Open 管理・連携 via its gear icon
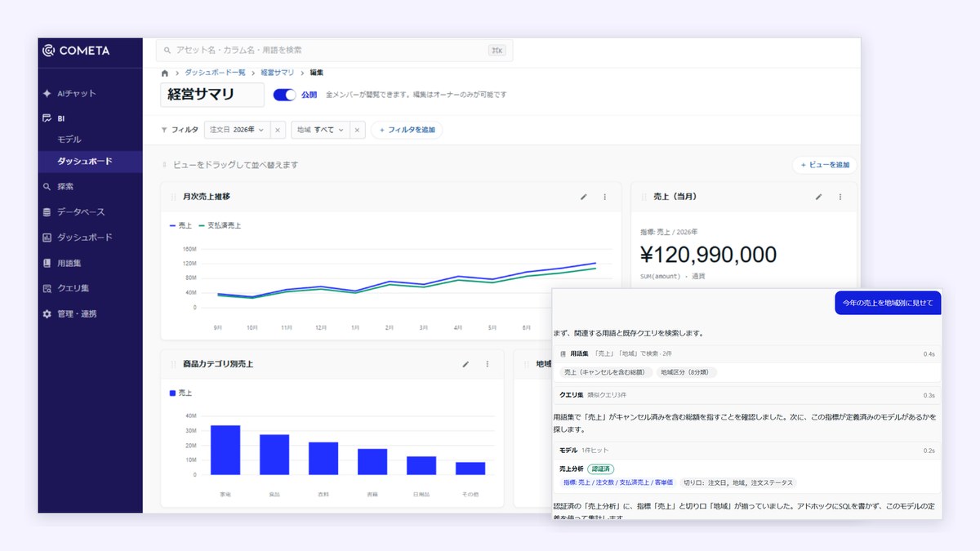The width and height of the screenshot is (980, 551). coord(47,313)
